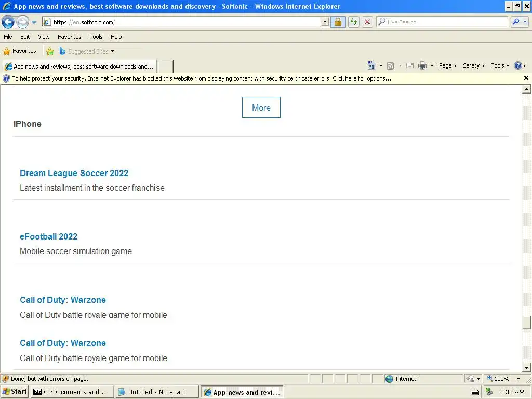
Task: Expand the zoom level dropdown arrow
Action: point(518,379)
